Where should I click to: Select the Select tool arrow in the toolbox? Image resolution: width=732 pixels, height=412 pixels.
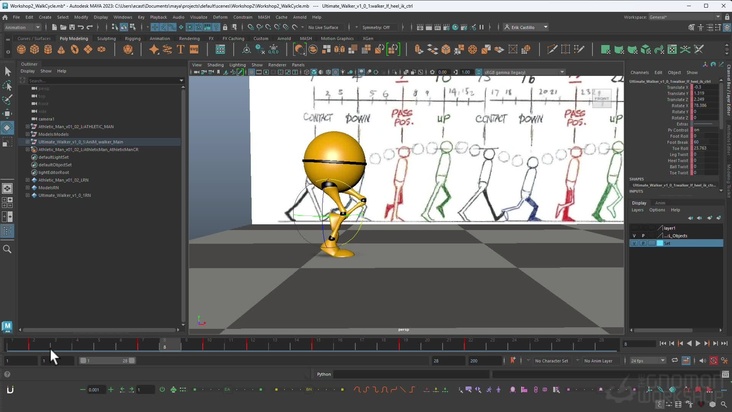(7, 71)
